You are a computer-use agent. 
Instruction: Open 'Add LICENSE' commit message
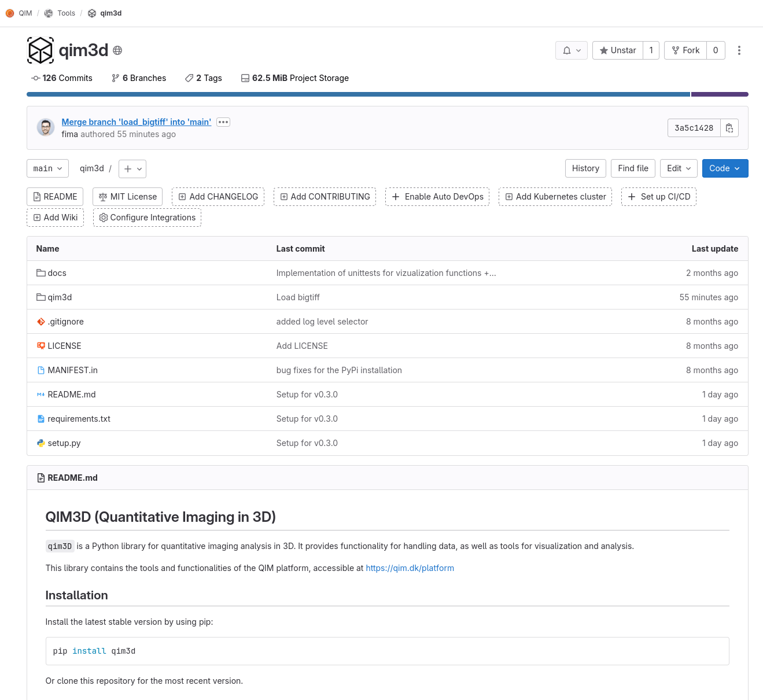302,346
